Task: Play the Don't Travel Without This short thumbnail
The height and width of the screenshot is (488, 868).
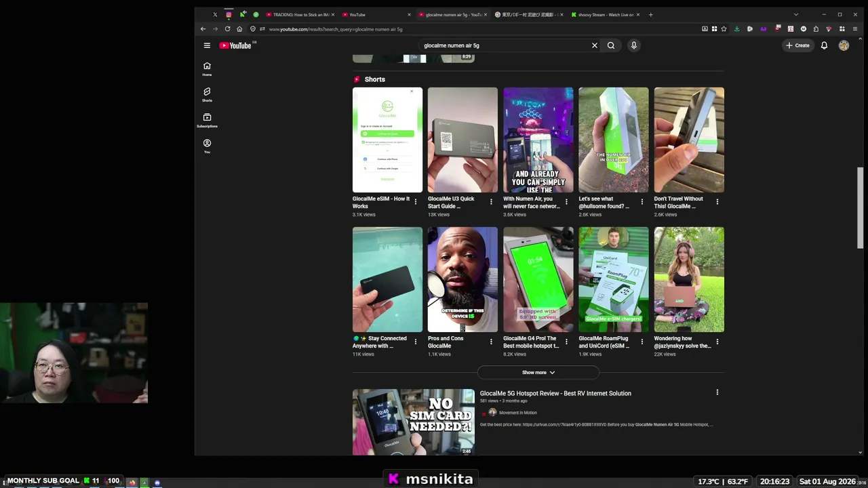Action: [689, 140]
